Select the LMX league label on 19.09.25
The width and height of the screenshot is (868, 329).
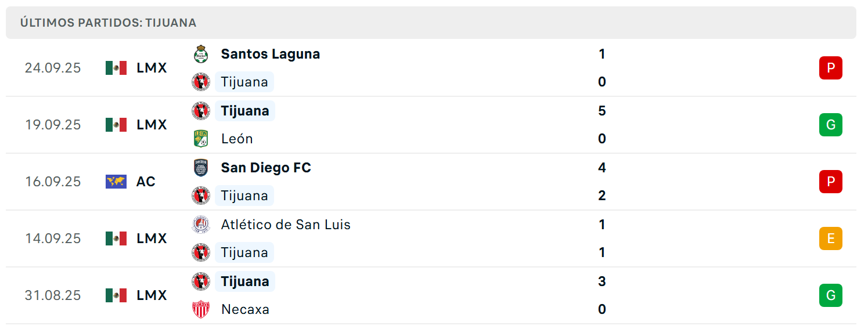click(152, 125)
